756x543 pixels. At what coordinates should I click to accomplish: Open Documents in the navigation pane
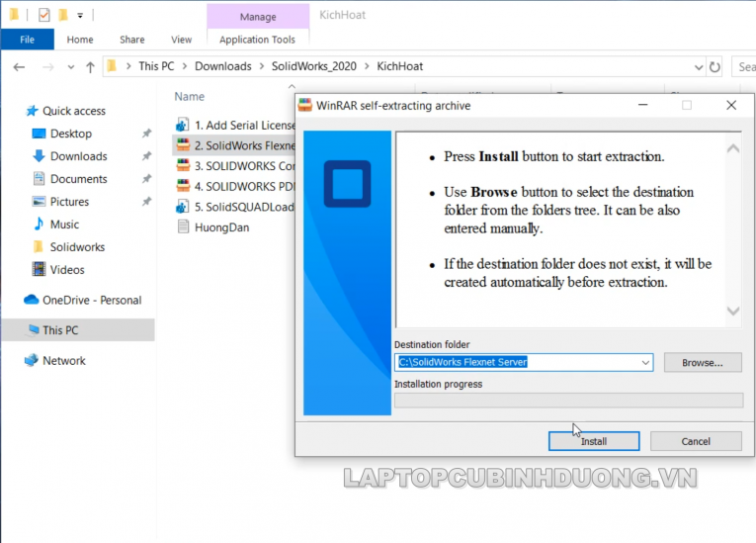(79, 179)
